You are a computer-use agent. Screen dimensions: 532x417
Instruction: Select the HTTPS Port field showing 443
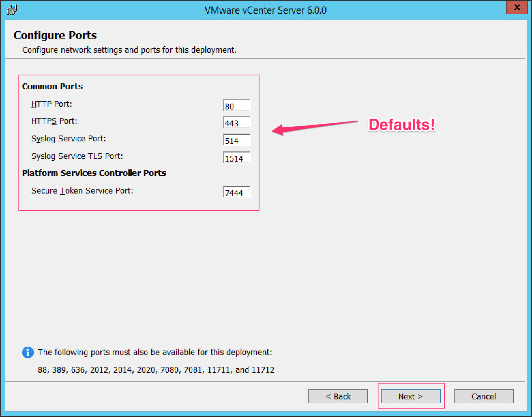point(236,122)
